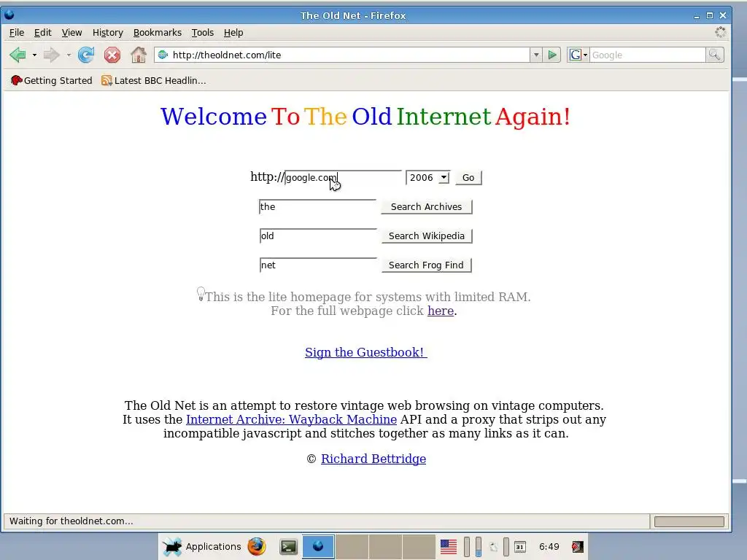Reload the page with the blue Reload icon
Screen dimensions: 747x560
(86, 55)
